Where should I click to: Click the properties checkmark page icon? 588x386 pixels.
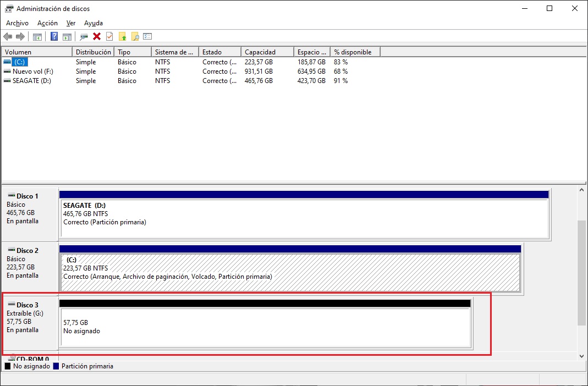pyautogui.click(x=109, y=37)
